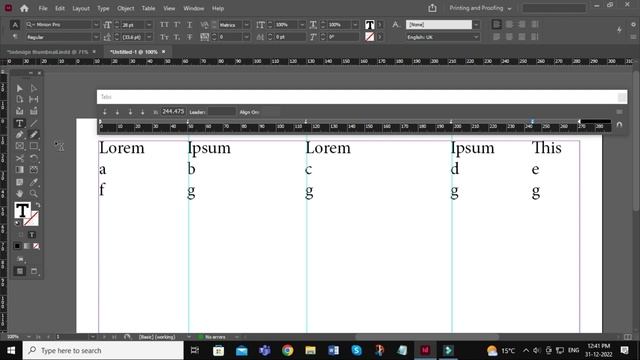640x360 pixels.
Task: Select the Page tool
Action: pos(19,99)
